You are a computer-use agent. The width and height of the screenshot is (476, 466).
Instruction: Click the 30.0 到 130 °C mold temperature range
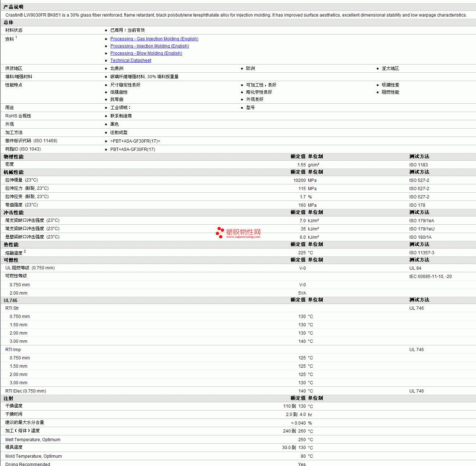click(298, 448)
